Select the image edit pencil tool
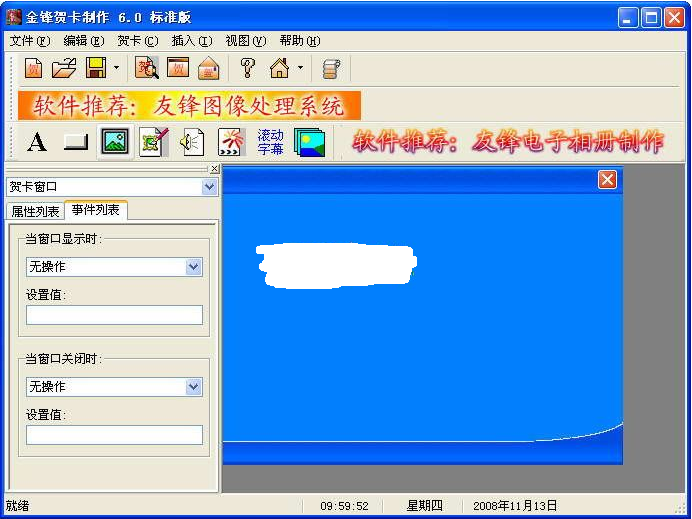 tap(154, 142)
